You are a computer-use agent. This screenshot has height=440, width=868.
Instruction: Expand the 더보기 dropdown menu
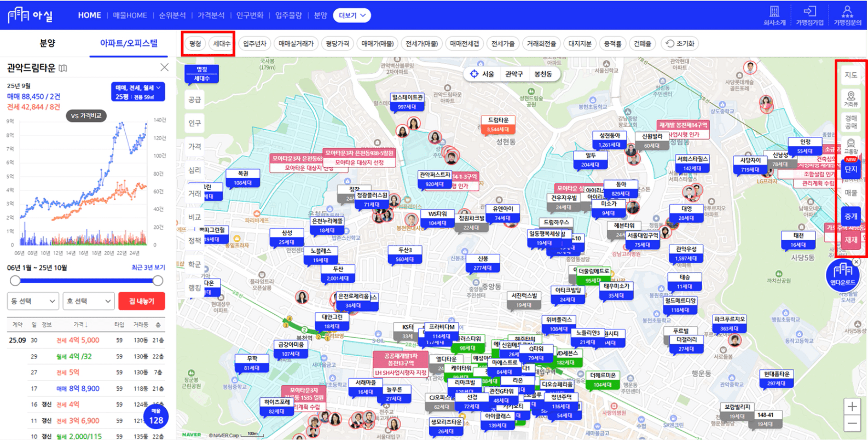(x=351, y=15)
